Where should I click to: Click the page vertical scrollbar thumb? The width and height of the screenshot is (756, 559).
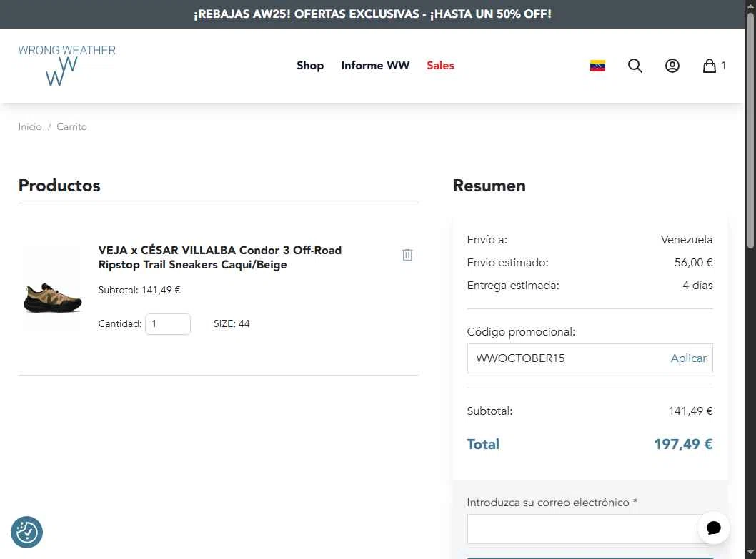tap(750, 130)
